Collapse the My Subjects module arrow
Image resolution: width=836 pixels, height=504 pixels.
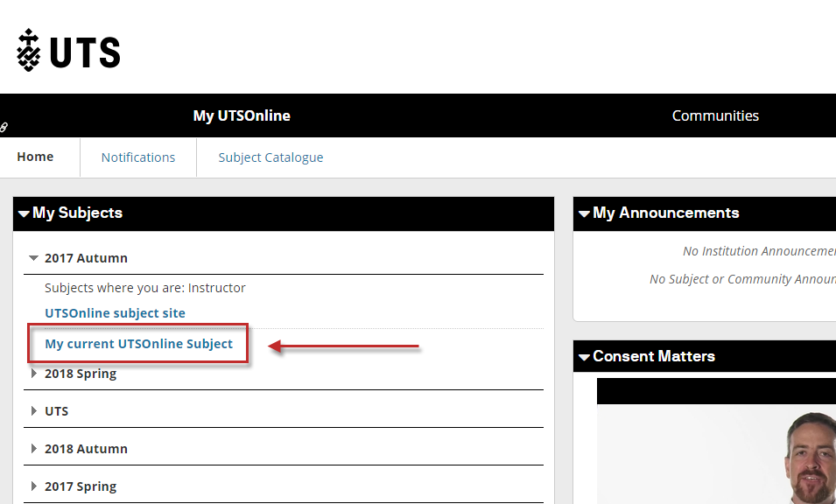click(x=24, y=213)
